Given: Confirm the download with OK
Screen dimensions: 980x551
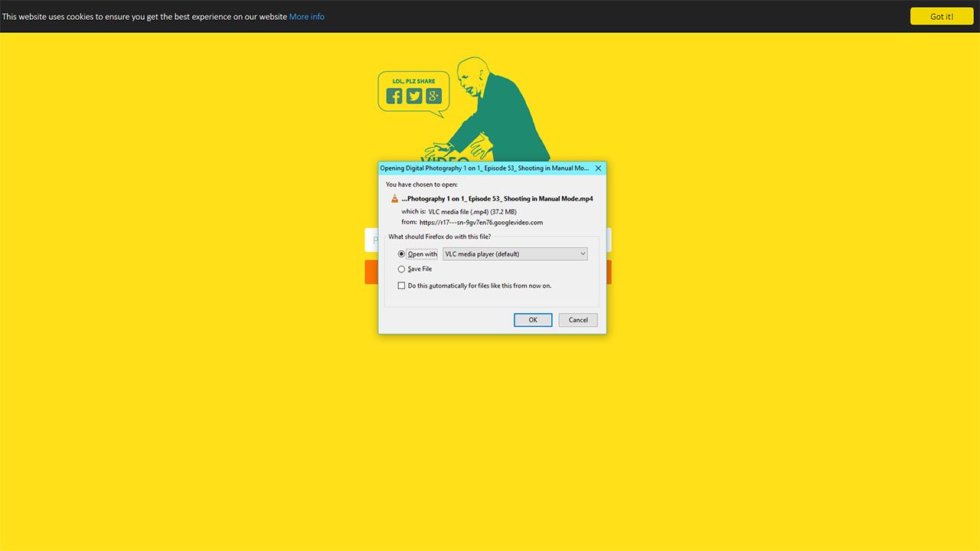Looking at the screenshot, I should coord(533,320).
